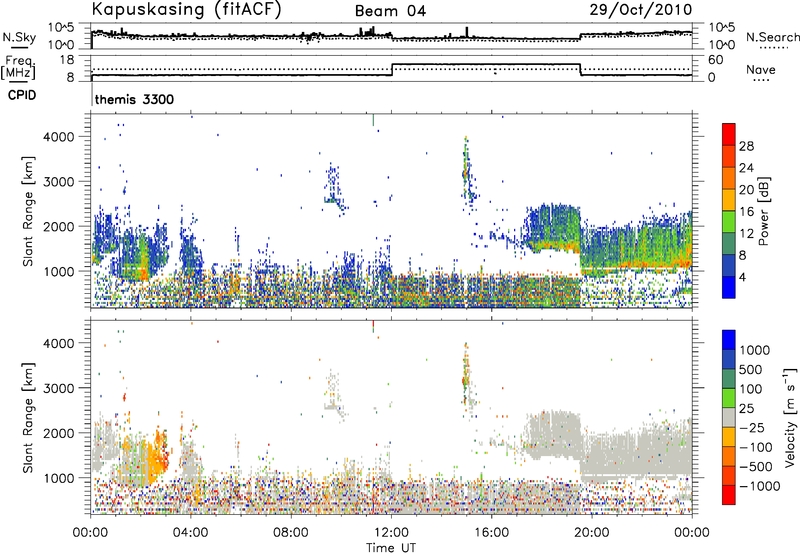Click the 'Power [dB]' color bar label
The image size is (800, 554).
pos(764,211)
